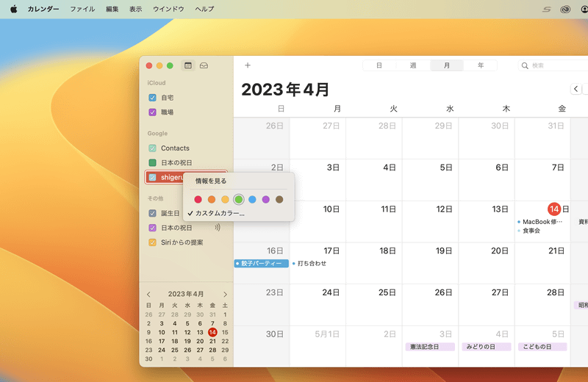Pick the brown color swatch
This screenshot has width=588, height=382.
coord(279,199)
